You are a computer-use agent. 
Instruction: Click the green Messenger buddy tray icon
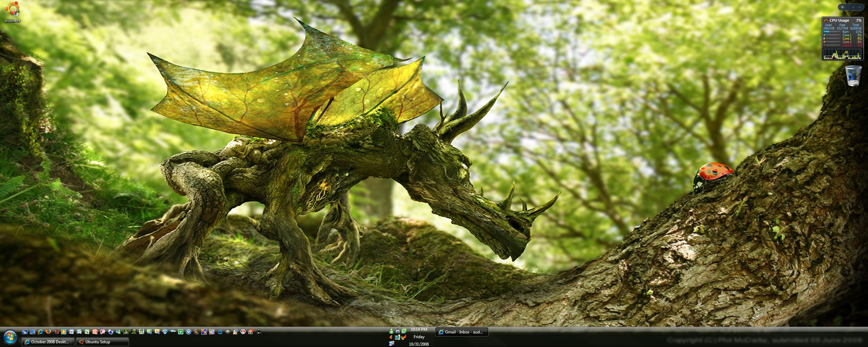click(392, 331)
